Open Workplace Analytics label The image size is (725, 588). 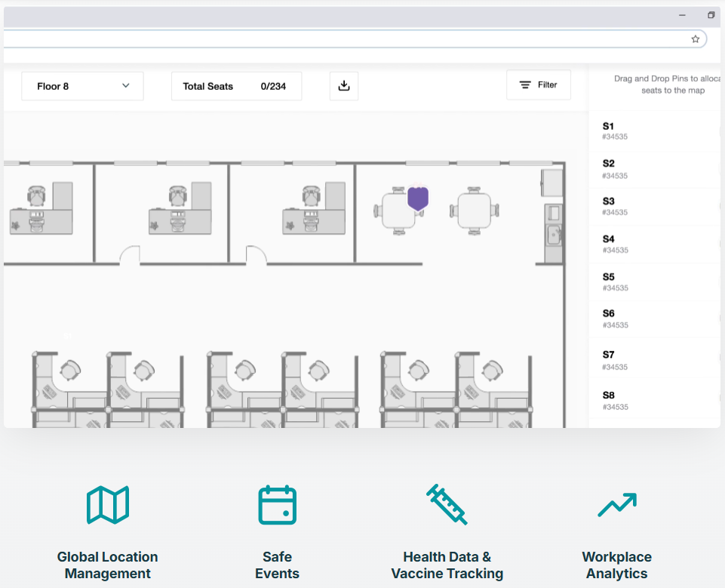pyautogui.click(x=617, y=565)
